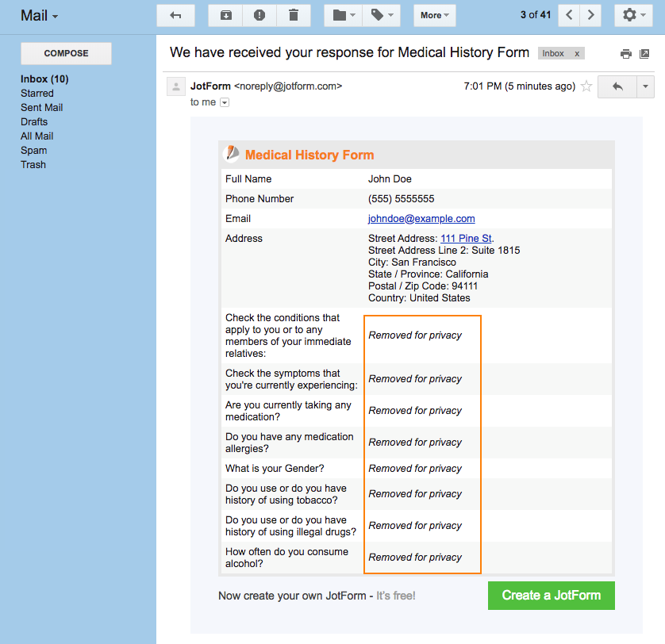Screen dimensions: 665x644
Task: Print the email
Action: point(625,54)
